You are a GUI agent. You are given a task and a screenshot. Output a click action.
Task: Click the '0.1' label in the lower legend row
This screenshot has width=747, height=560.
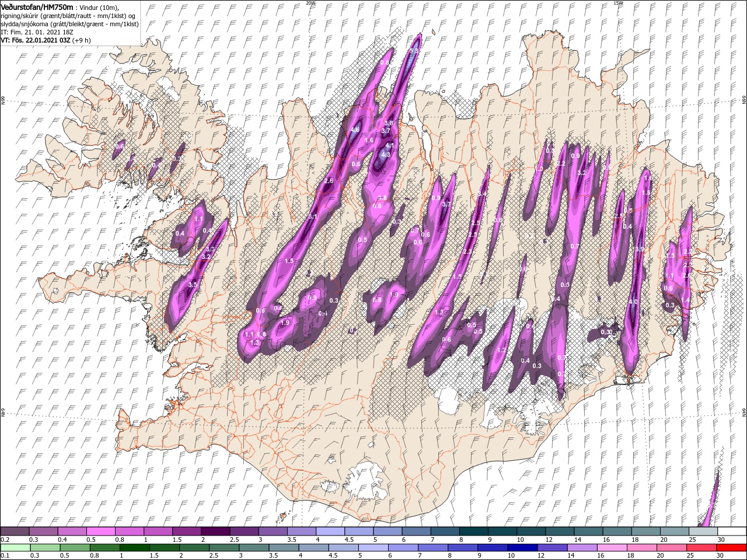[x=4, y=556]
